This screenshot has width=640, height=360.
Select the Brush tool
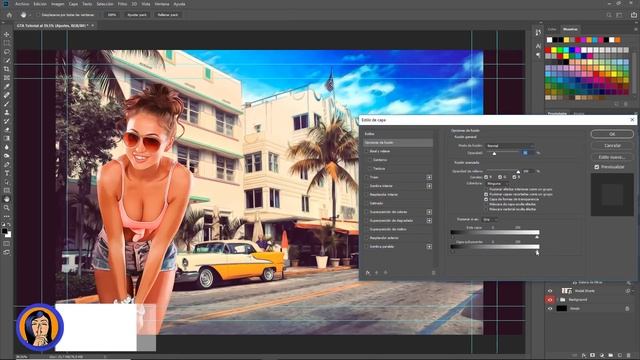coord(7,104)
